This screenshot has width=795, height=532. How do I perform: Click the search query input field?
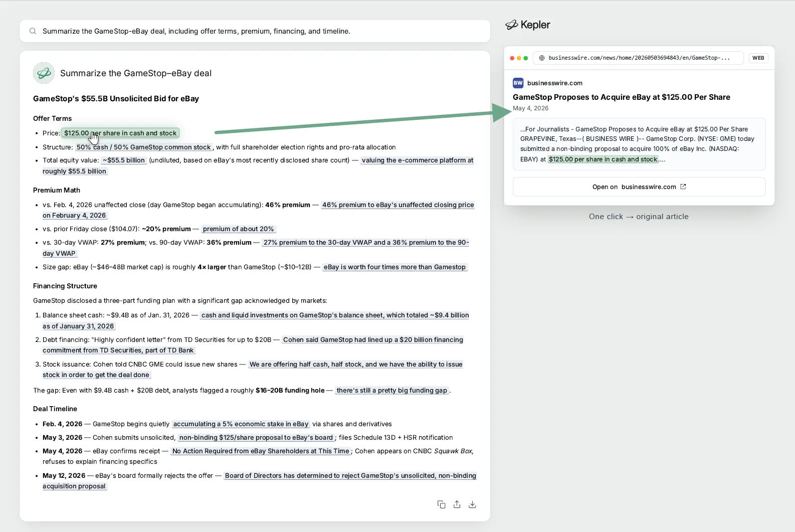[255, 31]
